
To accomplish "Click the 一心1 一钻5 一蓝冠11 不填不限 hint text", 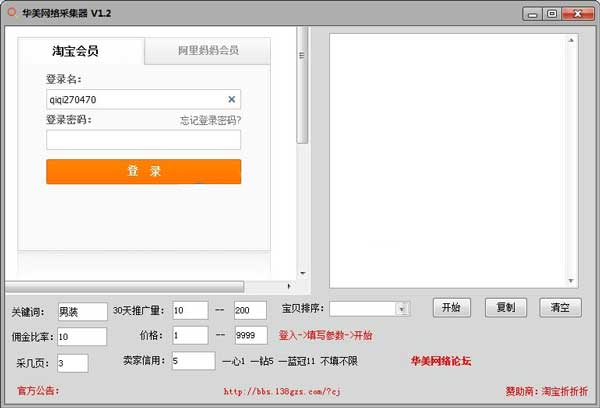I will coord(290,361).
